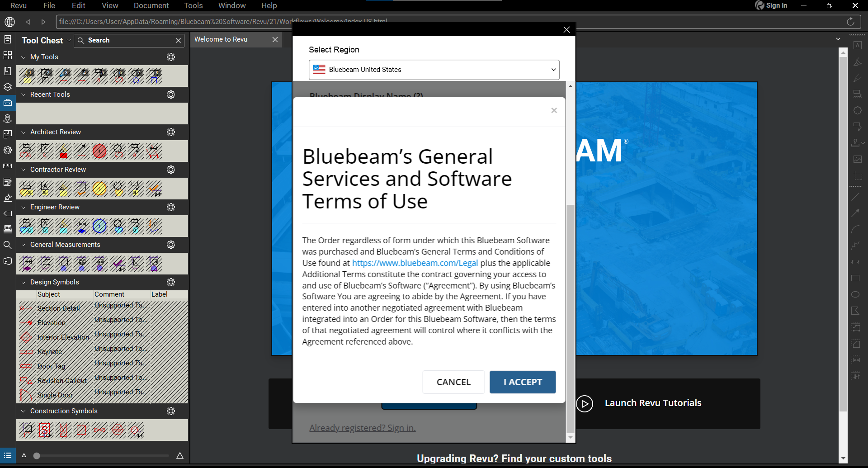Click the CANCEL button in terms dialog
The width and height of the screenshot is (868, 468).
click(x=453, y=382)
